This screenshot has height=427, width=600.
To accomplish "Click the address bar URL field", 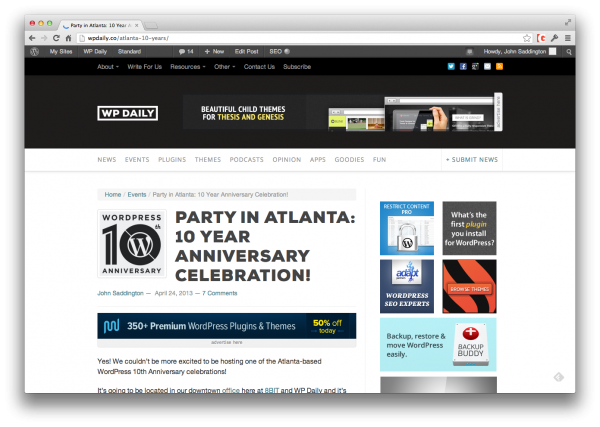I will (x=298, y=38).
